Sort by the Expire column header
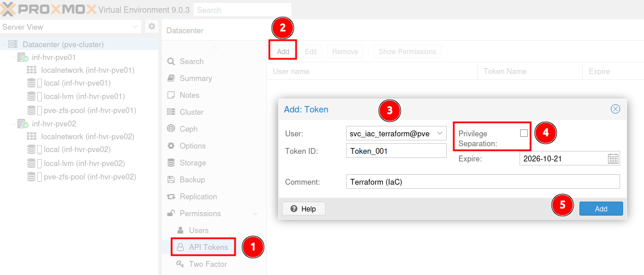The height and width of the screenshot is (275, 644). (x=613, y=71)
